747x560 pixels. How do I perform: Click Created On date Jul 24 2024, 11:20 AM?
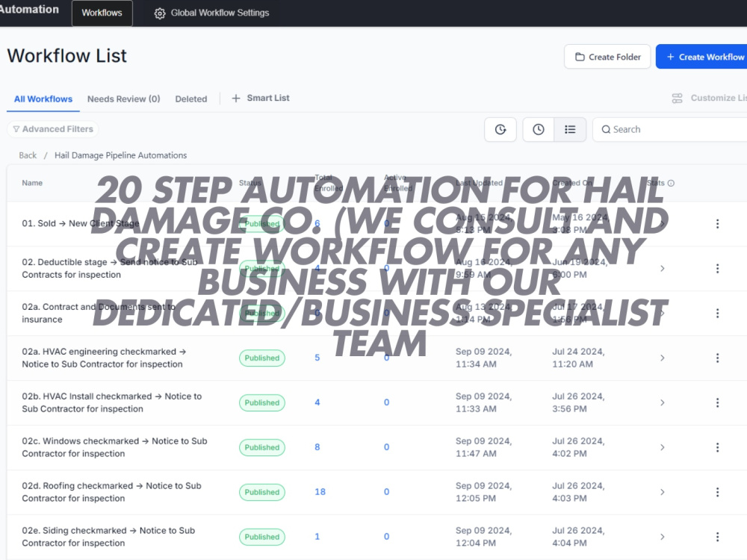point(578,358)
